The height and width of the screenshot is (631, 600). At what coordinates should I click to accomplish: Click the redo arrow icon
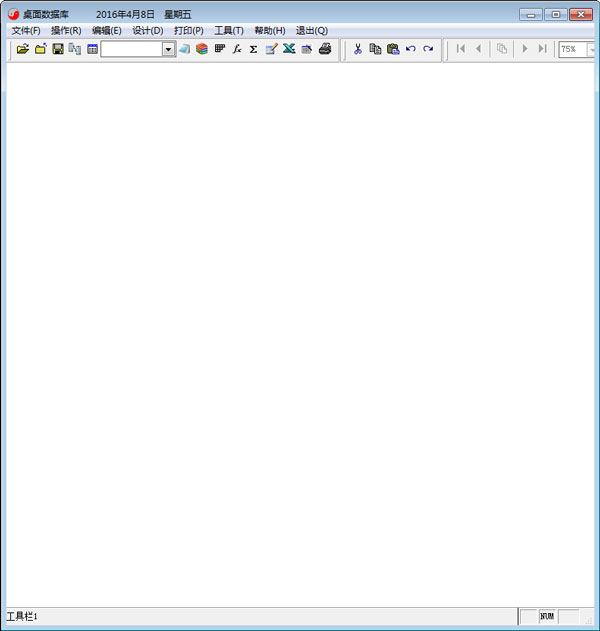pos(428,49)
